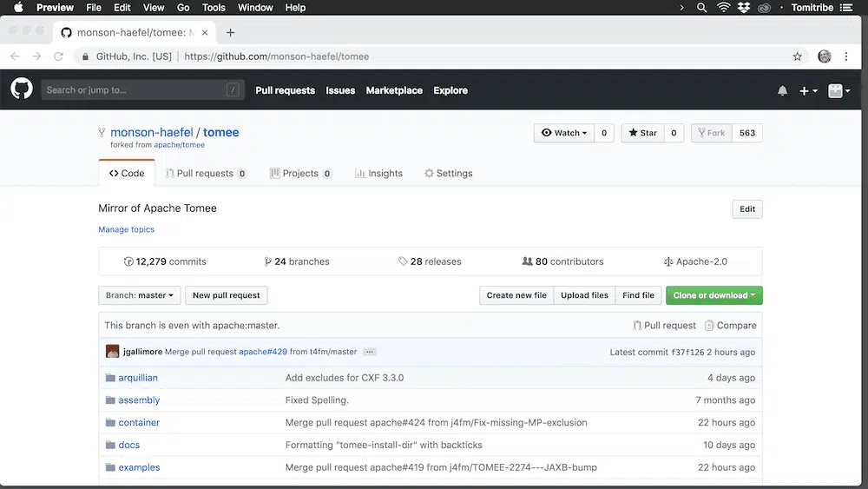Open Spotlight search in menu bar
868x489 pixels.
[701, 8]
